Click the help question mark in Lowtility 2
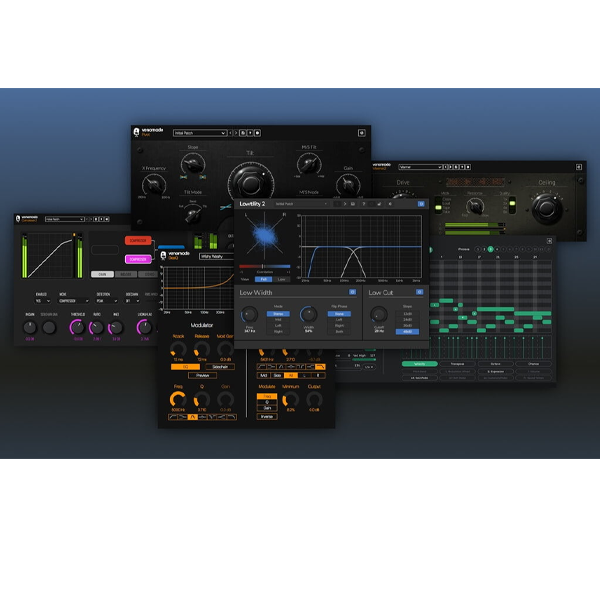The image size is (600, 600). tap(364, 204)
